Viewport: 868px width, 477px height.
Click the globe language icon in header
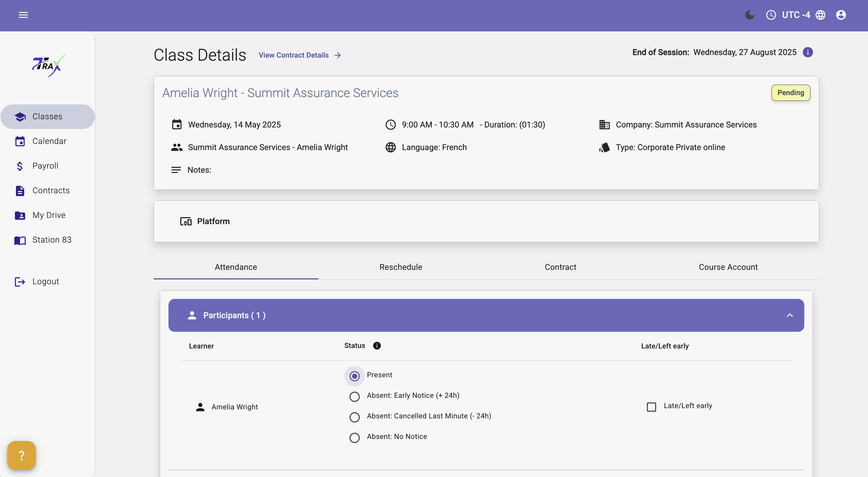pyautogui.click(x=820, y=15)
